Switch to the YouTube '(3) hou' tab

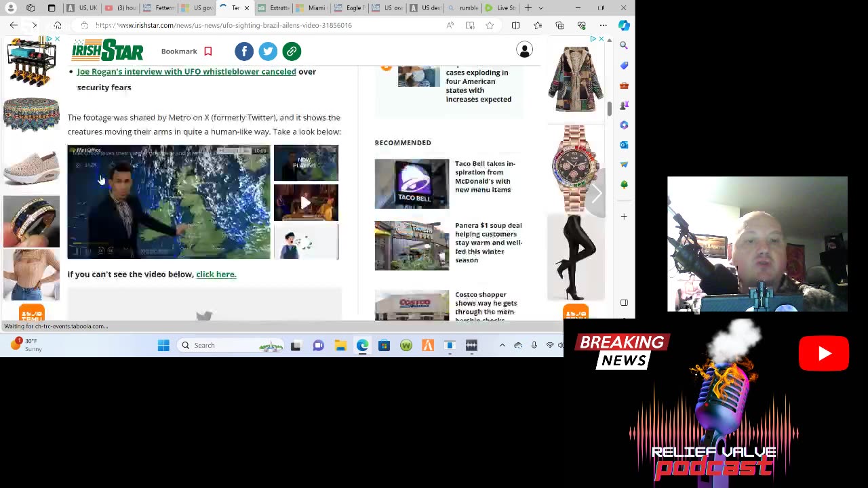120,7
